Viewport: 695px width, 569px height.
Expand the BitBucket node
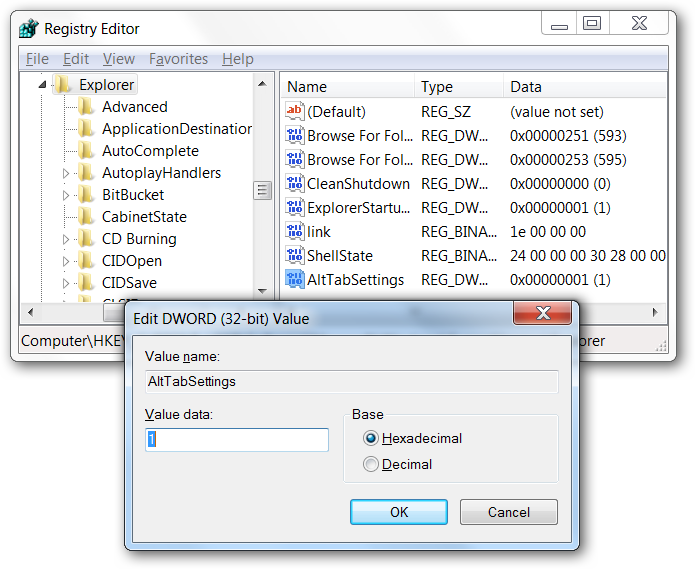[x=66, y=195]
